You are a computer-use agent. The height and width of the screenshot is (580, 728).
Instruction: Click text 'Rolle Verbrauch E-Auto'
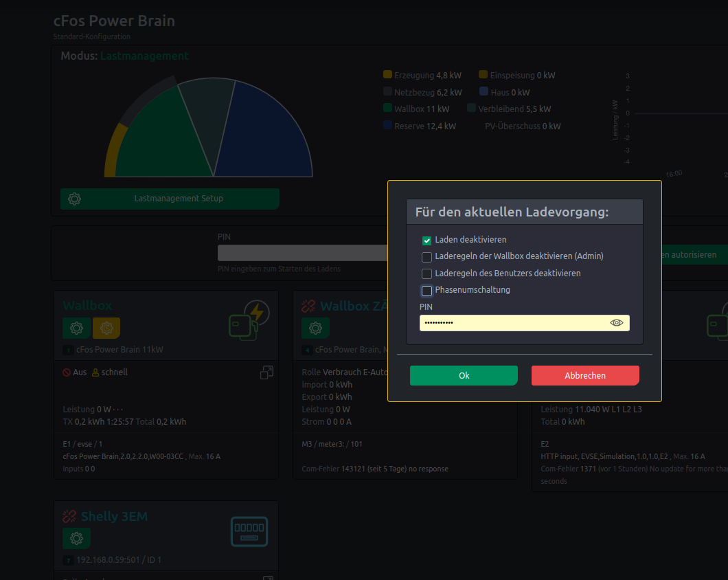tap(345, 372)
